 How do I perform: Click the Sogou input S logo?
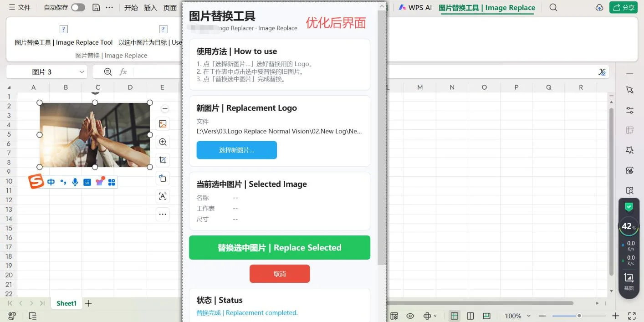[36, 182]
